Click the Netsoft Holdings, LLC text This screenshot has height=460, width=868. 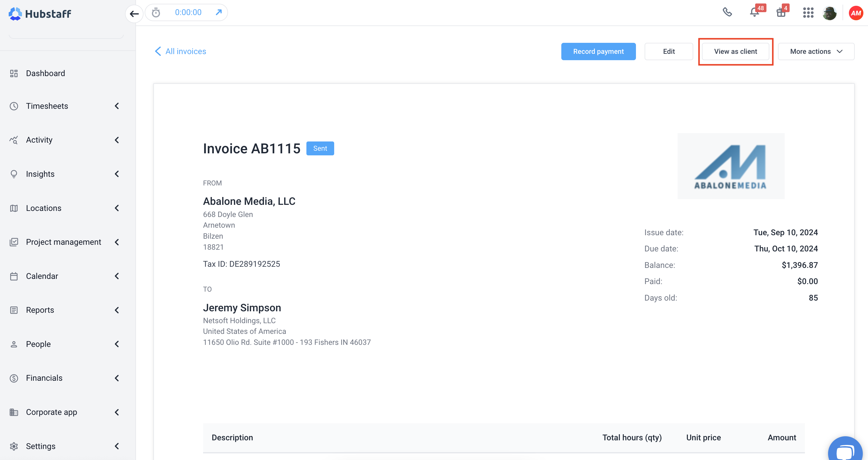pyautogui.click(x=239, y=321)
